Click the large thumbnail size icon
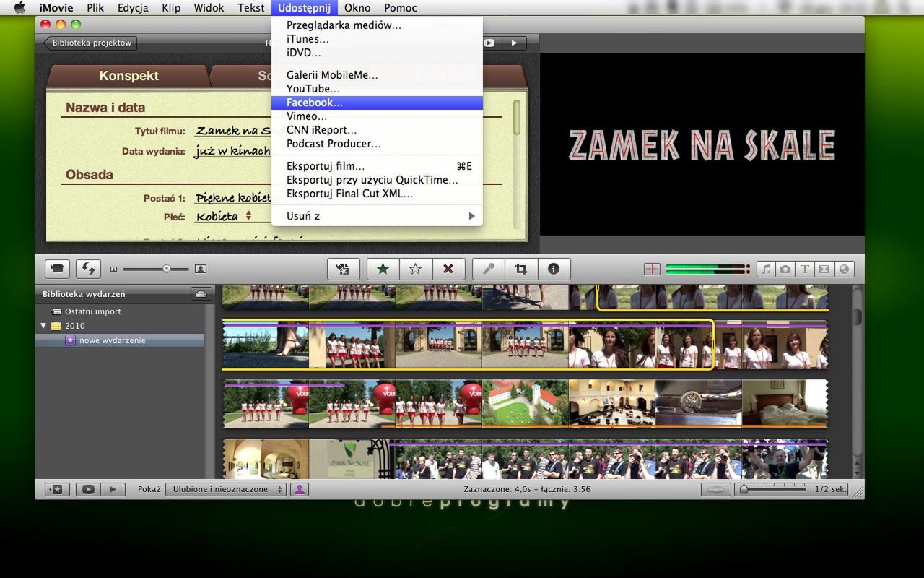The width and height of the screenshot is (924, 578). pyautogui.click(x=201, y=269)
